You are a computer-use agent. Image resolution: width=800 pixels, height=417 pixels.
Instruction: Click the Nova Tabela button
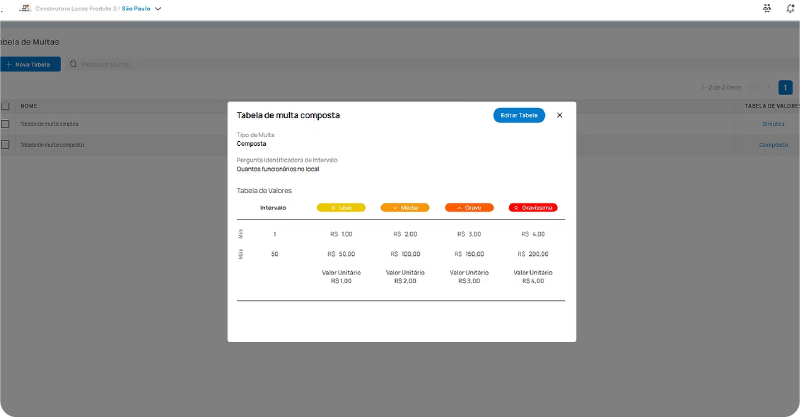pyautogui.click(x=30, y=64)
